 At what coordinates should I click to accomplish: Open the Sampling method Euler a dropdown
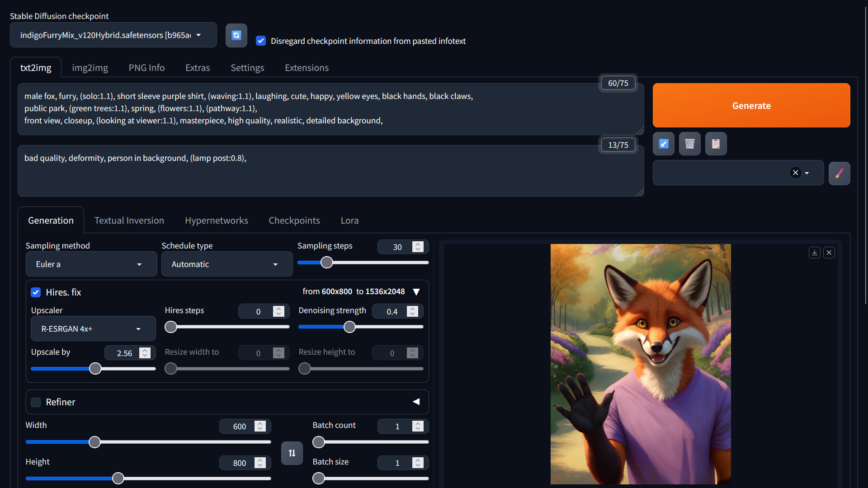(x=91, y=264)
